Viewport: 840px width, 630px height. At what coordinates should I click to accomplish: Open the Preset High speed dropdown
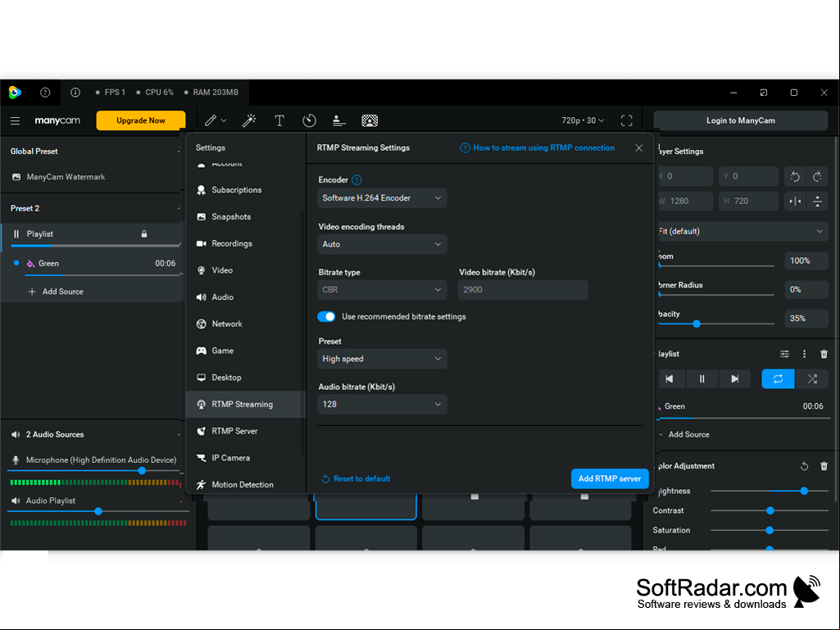pyautogui.click(x=382, y=359)
